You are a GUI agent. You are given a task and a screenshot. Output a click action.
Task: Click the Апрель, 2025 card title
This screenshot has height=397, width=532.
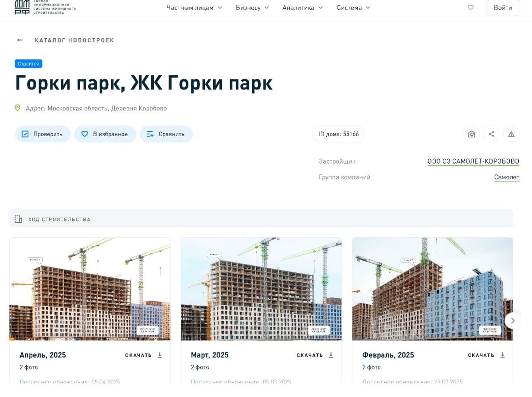click(x=43, y=355)
